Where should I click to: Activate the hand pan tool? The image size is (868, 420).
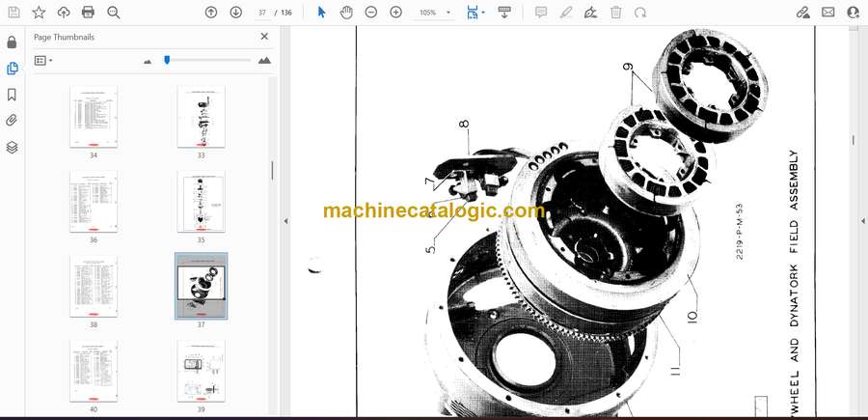[x=346, y=13]
